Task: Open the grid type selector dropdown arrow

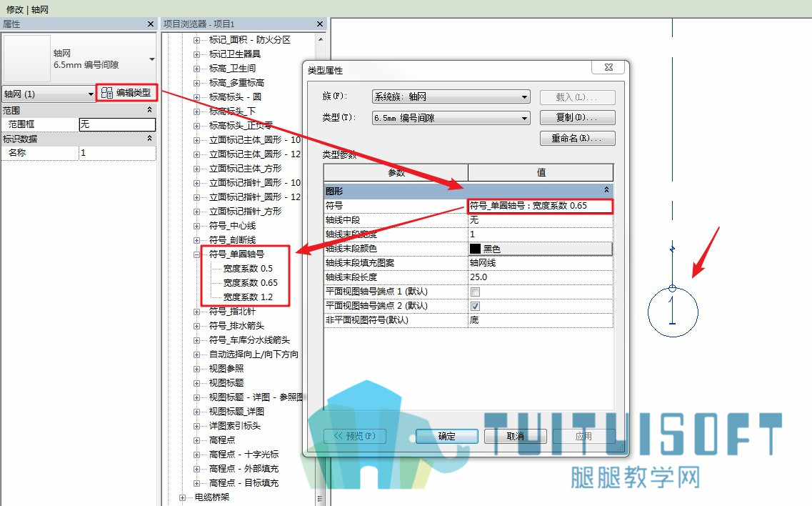Action: [x=151, y=59]
